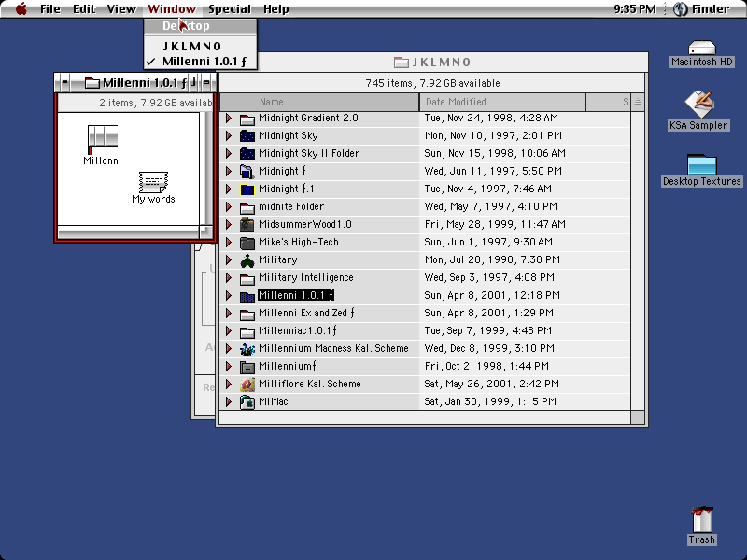Expand the Military folder triangle
The width and height of the screenshot is (747, 560).
(x=229, y=260)
